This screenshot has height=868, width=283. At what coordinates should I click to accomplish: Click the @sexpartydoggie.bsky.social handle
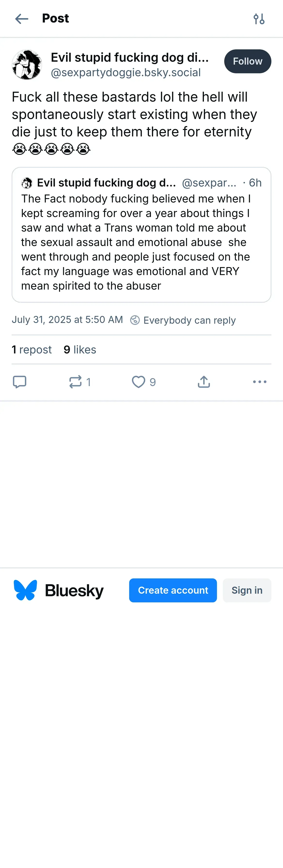click(126, 72)
